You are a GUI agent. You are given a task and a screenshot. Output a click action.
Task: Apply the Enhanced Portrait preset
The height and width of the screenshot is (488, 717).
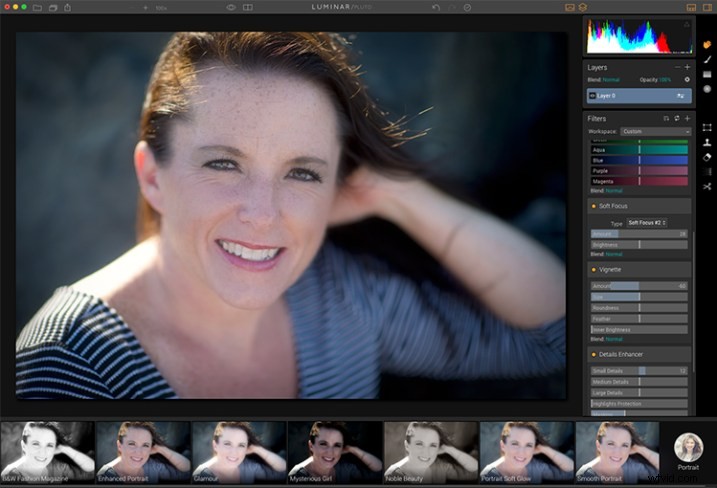pos(143,452)
